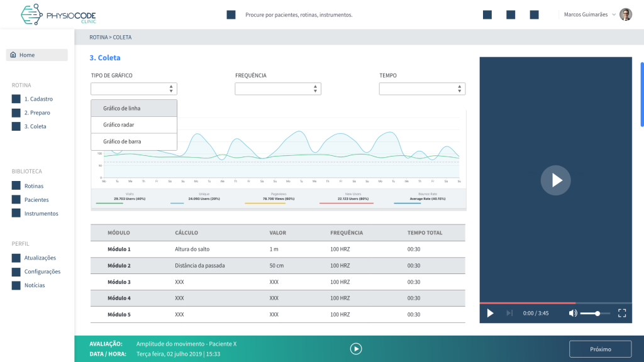Click the skip-next icon in the video player

[x=509, y=313]
